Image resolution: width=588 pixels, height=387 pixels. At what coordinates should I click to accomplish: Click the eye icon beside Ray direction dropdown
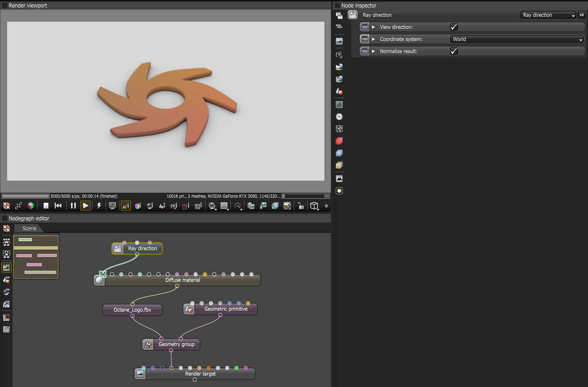[582, 15]
